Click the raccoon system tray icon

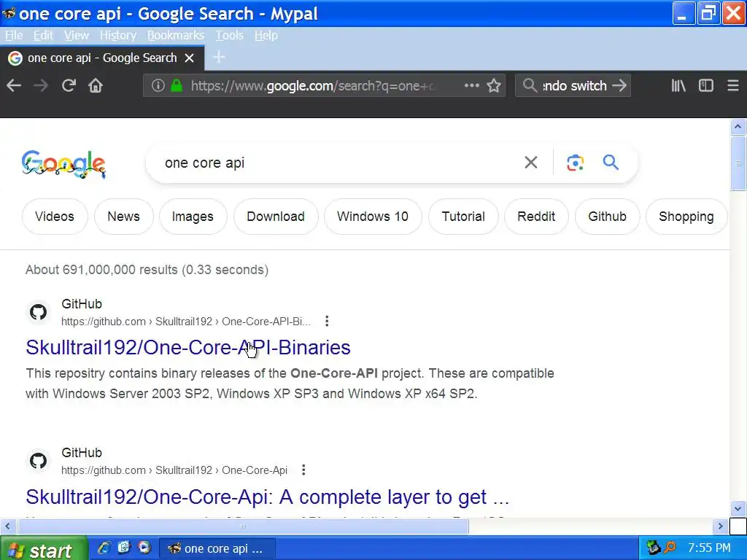653,548
